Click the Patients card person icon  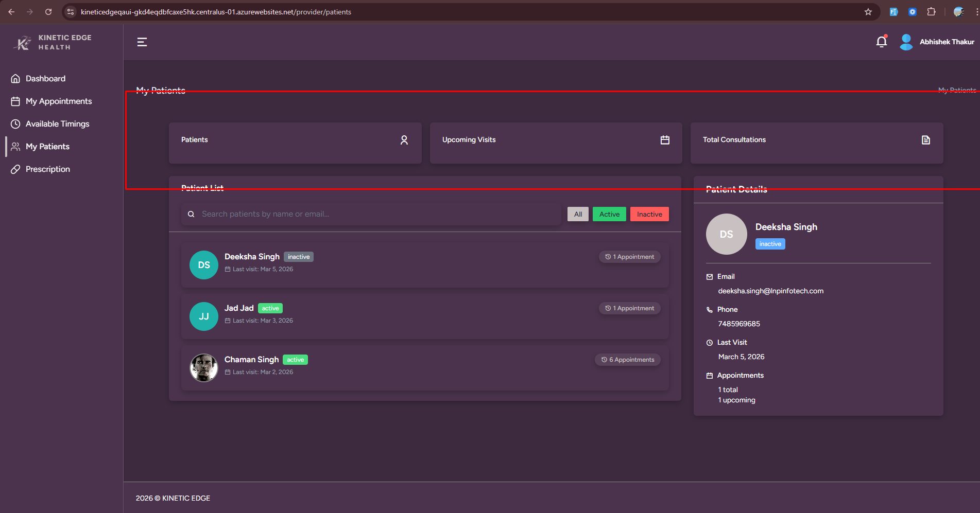tap(404, 140)
